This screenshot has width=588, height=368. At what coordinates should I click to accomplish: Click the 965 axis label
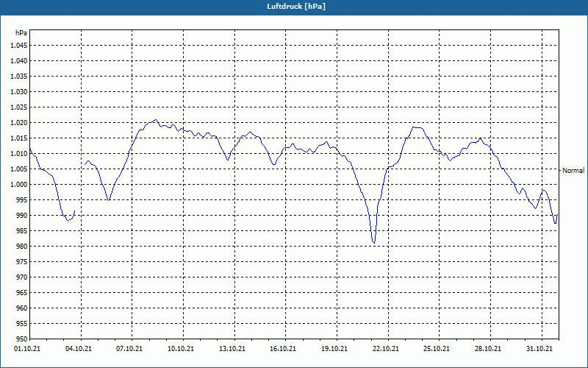(22, 293)
